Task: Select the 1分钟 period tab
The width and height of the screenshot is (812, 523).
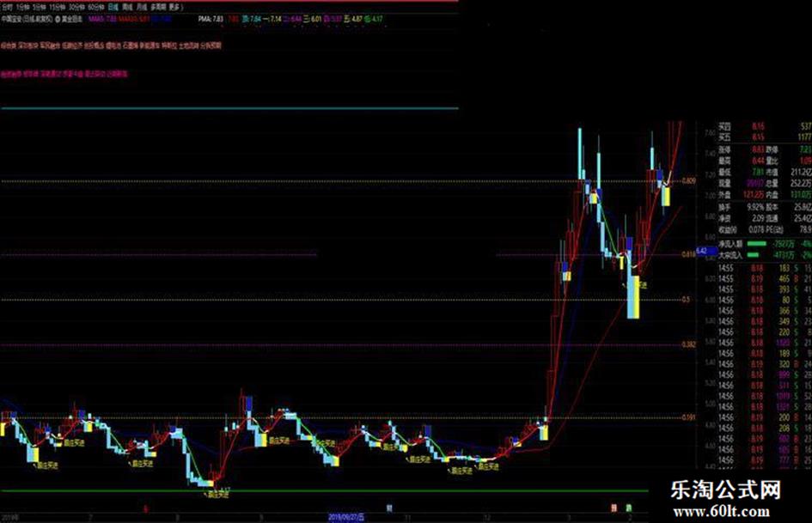Action: 22,7
